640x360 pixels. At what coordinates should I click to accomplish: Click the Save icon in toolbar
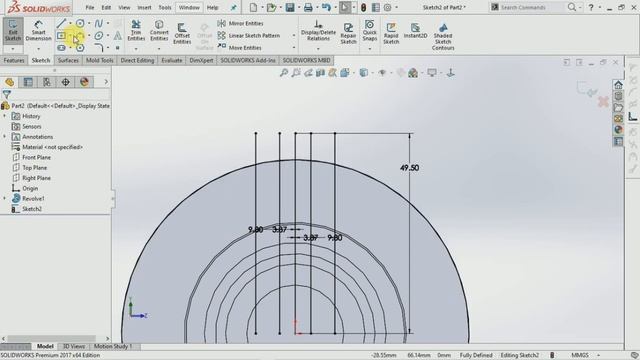290,7
